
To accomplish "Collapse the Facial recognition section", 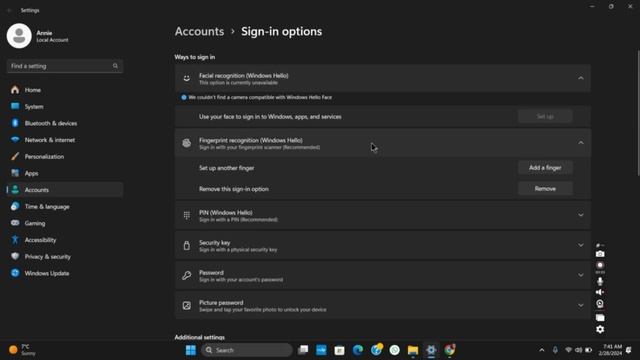I will pos(580,78).
